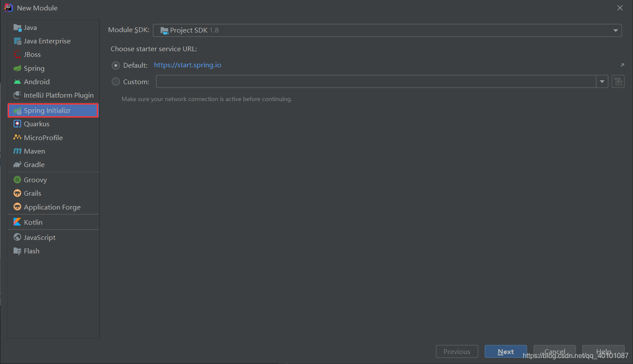
Task: Pick the Kotlin module type
Action: point(53,222)
